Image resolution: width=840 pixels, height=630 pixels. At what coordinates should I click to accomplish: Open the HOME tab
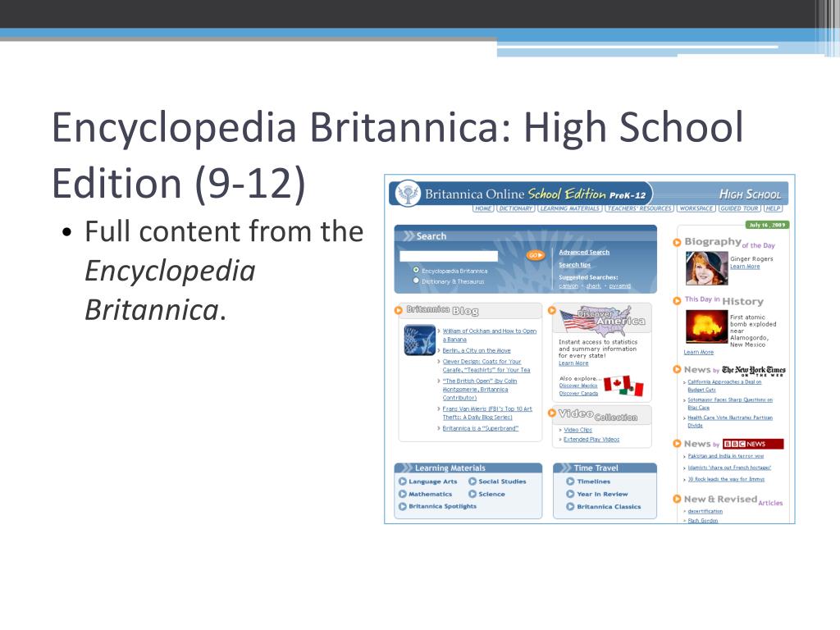[483, 208]
